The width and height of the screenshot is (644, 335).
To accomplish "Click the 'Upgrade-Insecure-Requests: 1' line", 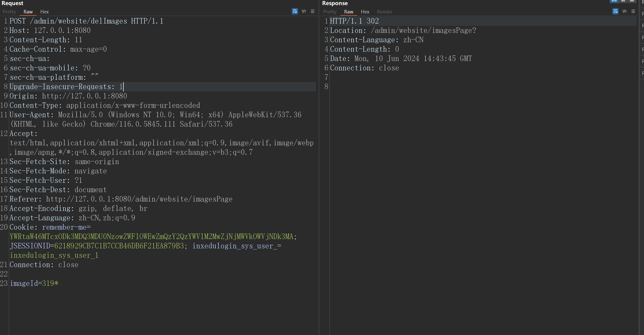I will 66,87.
